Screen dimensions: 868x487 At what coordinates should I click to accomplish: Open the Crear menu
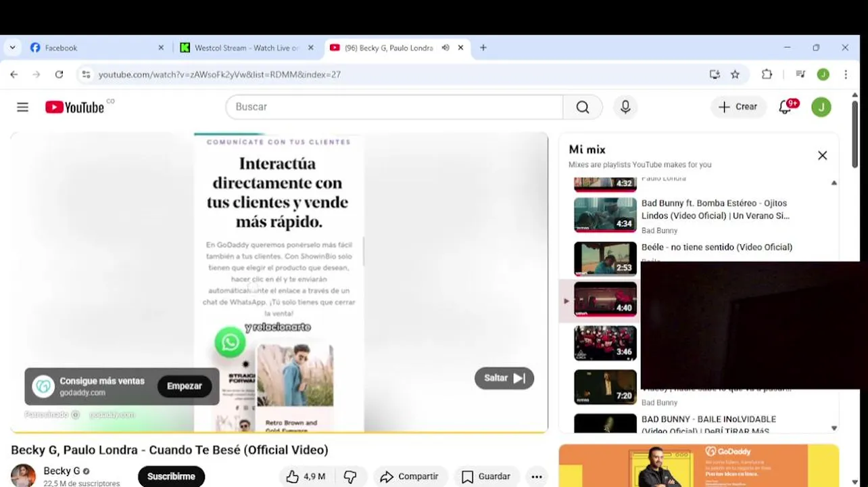click(738, 107)
